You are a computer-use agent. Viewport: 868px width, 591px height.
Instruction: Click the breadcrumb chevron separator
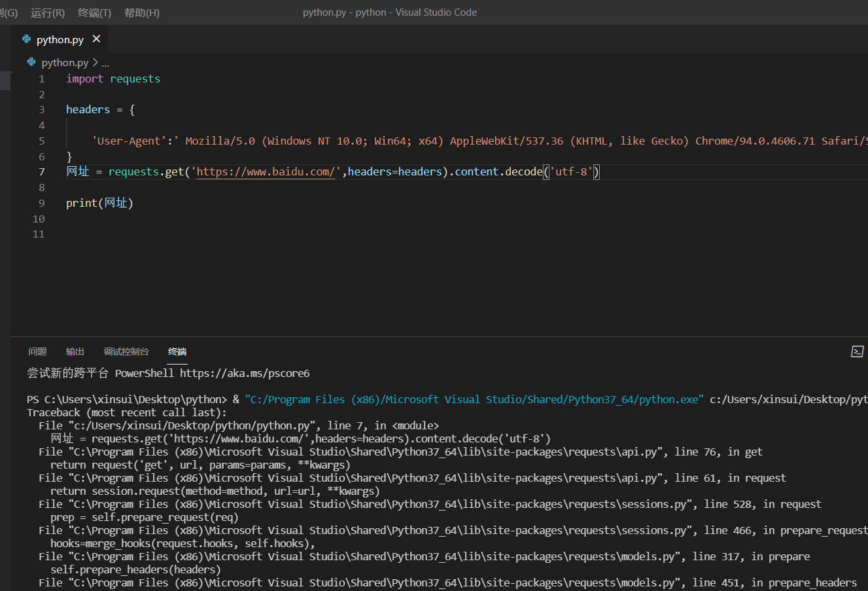95,63
